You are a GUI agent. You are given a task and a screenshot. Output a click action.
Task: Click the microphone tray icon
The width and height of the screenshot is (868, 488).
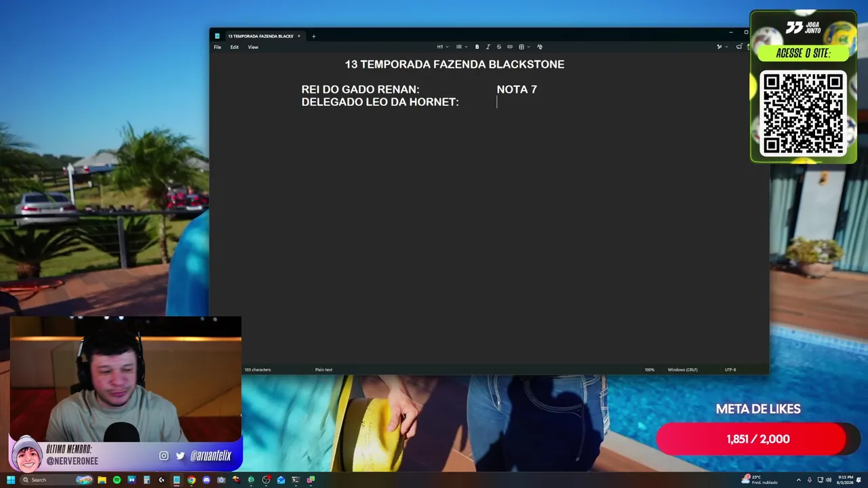pyautogui.click(x=809, y=480)
